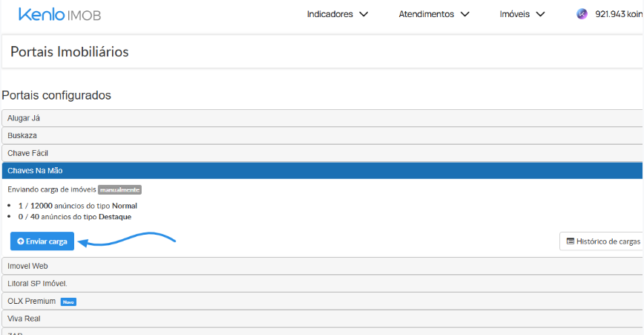Collapse the Chaves Na Mão portal row
Viewport: 644px width, 335px height.
[x=323, y=171]
